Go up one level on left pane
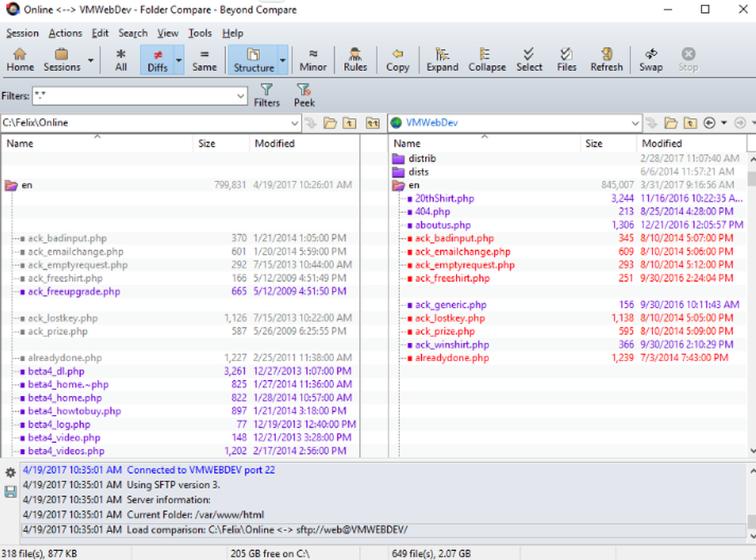Viewport: 756px width, 560px height. point(349,123)
